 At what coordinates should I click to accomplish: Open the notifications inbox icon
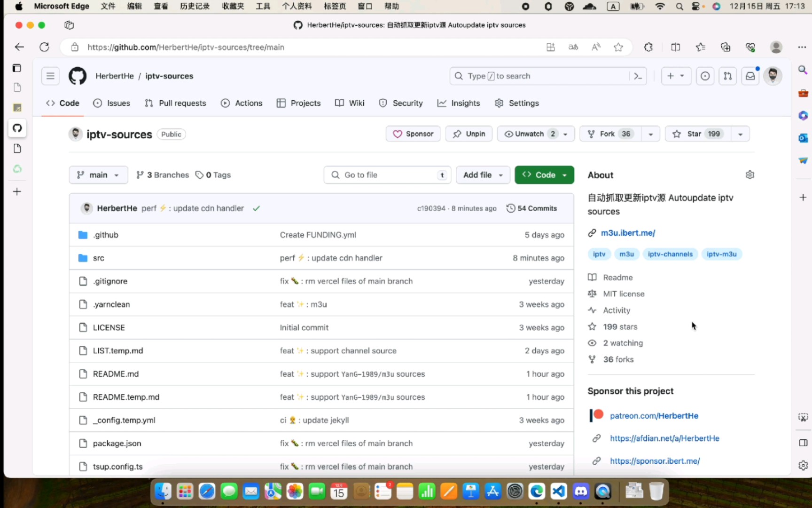(x=750, y=76)
